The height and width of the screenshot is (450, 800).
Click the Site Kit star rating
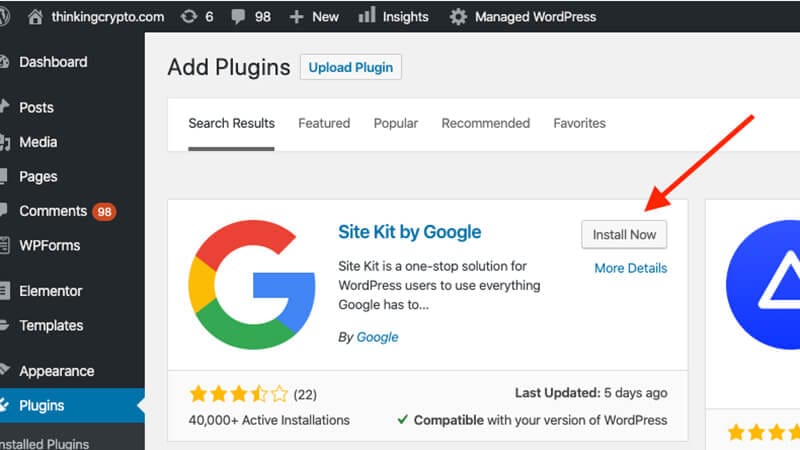tap(238, 394)
